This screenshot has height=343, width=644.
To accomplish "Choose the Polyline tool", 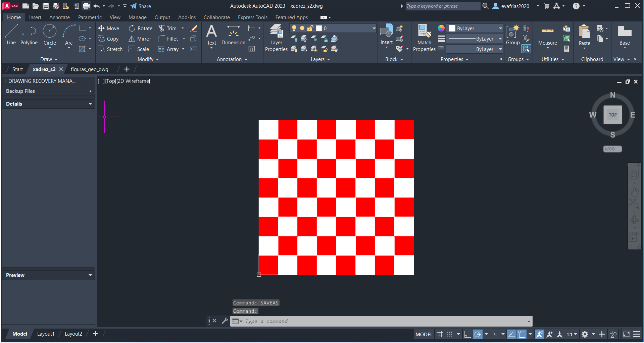I will [29, 35].
